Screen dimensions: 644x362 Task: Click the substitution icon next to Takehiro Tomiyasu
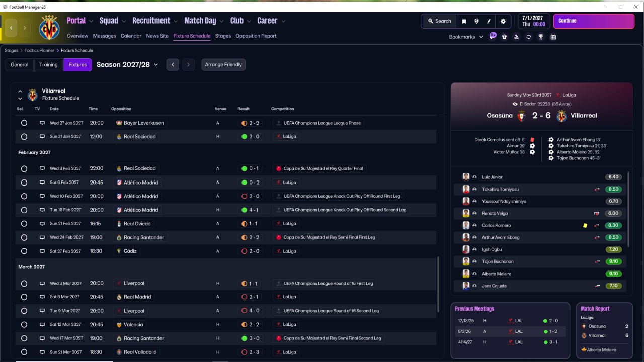tap(597, 189)
